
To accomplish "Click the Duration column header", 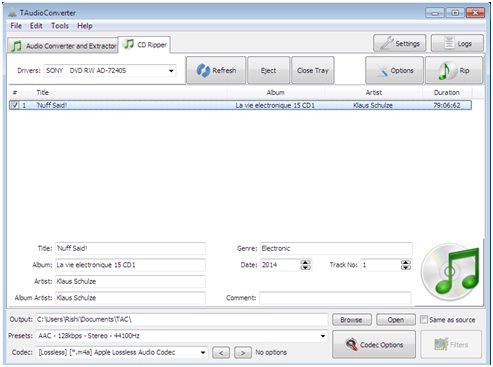I will pyautogui.click(x=447, y=92).
